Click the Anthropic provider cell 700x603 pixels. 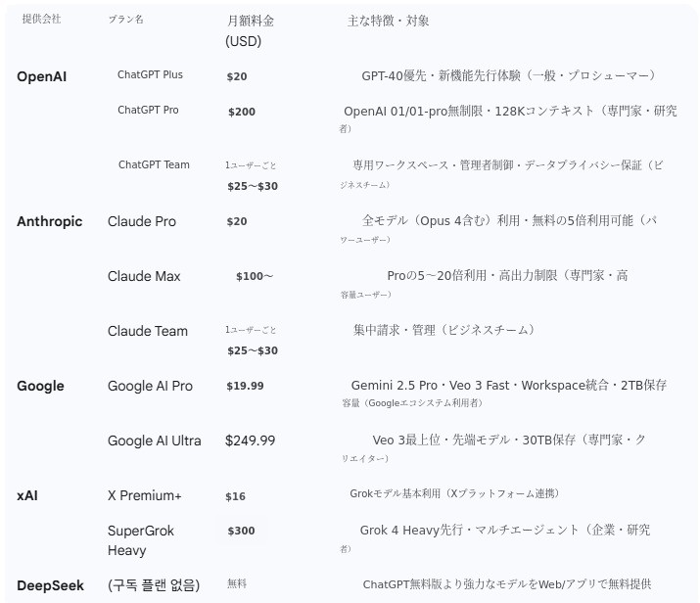tap(49, 221)
